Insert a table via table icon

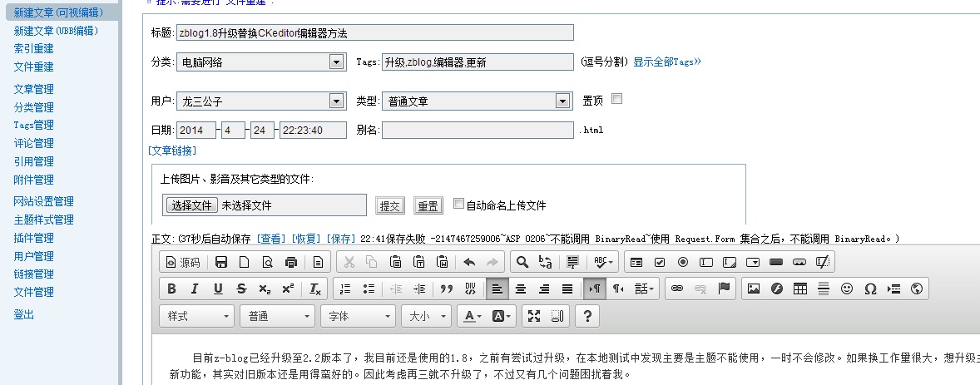[800, 289]
